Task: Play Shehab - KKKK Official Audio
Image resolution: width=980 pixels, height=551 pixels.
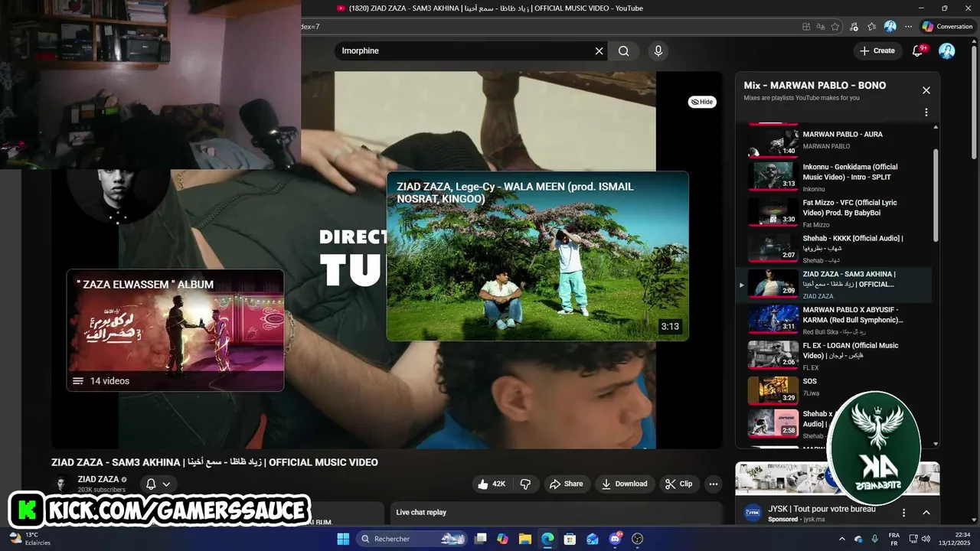Action: (x=838, y=247)
